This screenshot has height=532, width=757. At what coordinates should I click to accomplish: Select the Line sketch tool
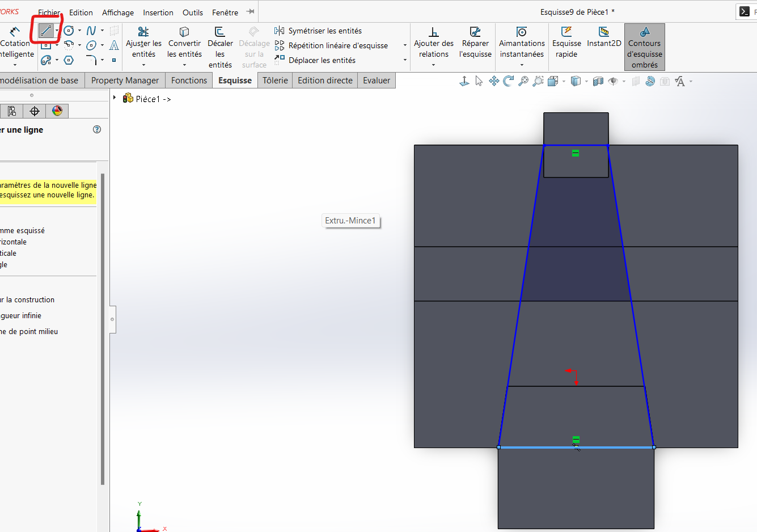[x=46, y=31]
